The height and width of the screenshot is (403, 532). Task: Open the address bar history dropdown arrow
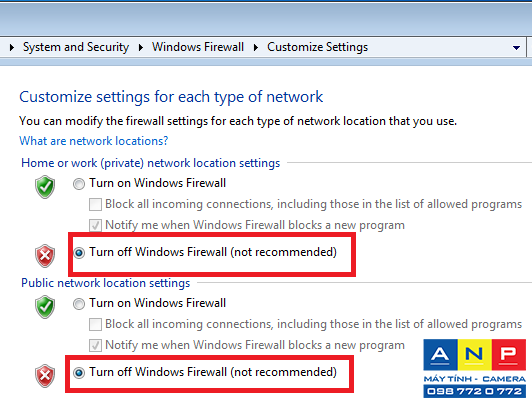click(x=516, y=48)
